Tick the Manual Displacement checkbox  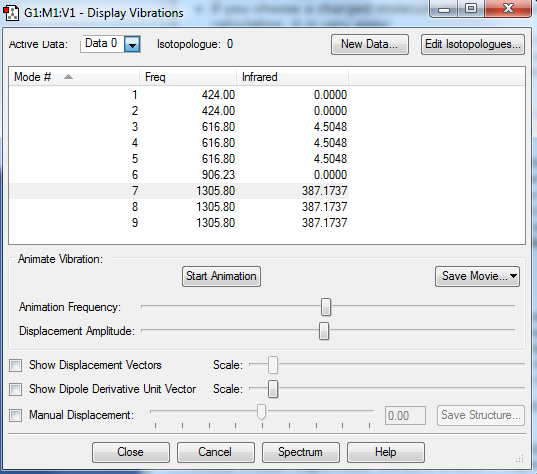[x=16, y=415]
